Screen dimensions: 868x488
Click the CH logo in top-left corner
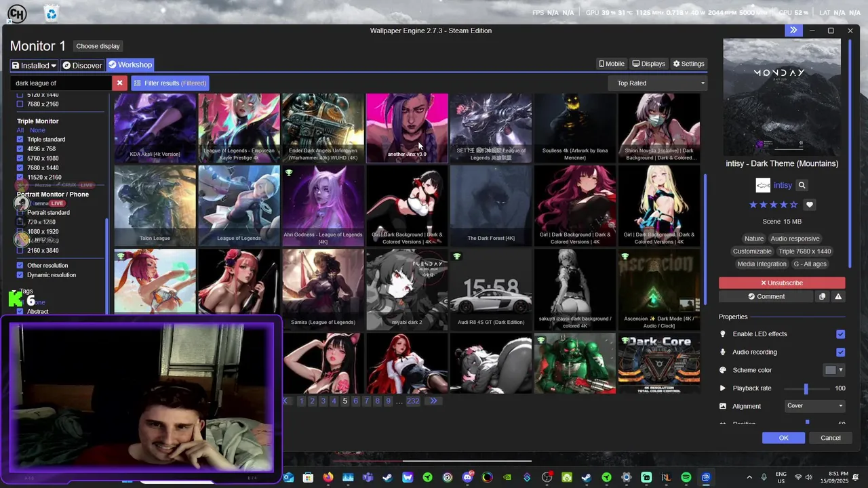[x=16, y=13]
